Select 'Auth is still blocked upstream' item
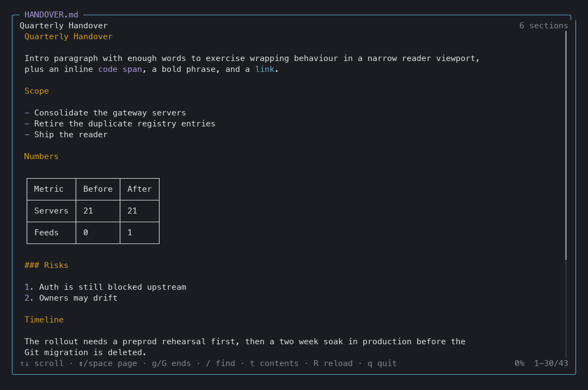 pyautogui.click(x=106, y=287)
